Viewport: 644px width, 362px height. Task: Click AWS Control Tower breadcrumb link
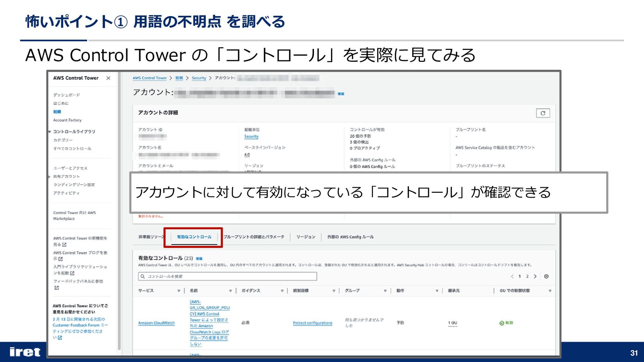[x=150, y=78]
